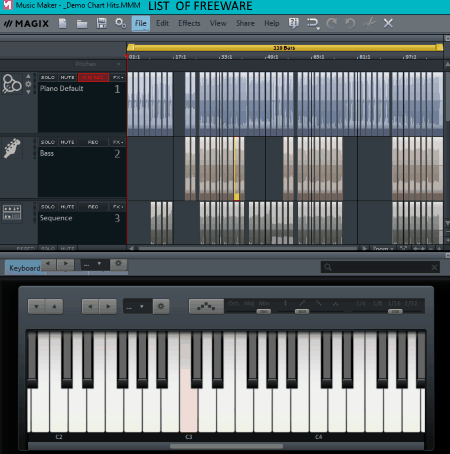Open keyboard settings gear beside the Keyboard tab
The width and height of the screenshot is (450, 454).
[x=118, y=264]
